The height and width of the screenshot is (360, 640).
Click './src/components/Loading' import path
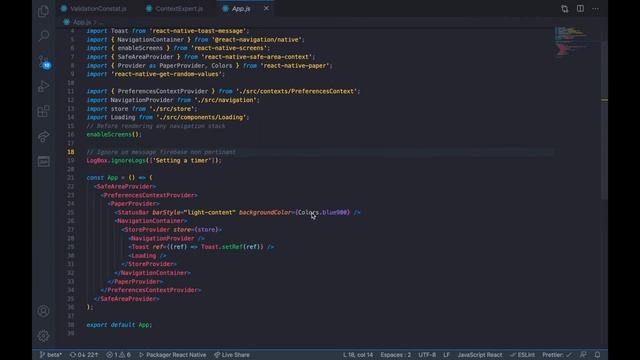coord(201,117)
